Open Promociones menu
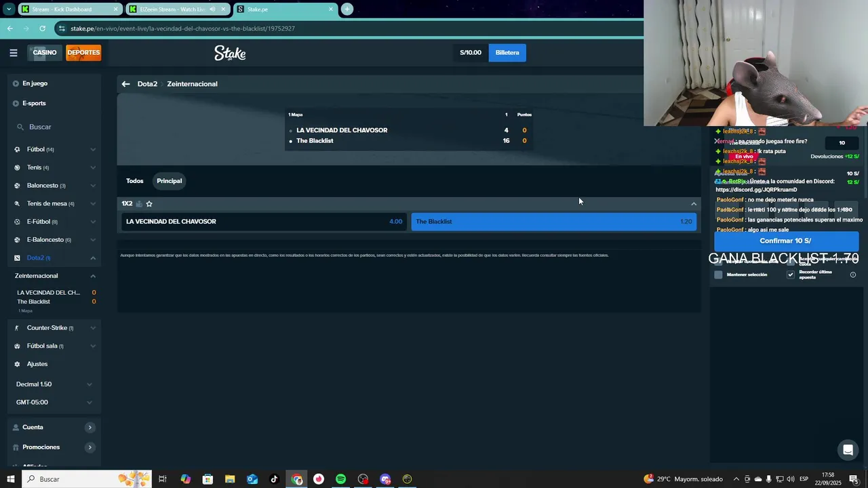 point(54,447)
